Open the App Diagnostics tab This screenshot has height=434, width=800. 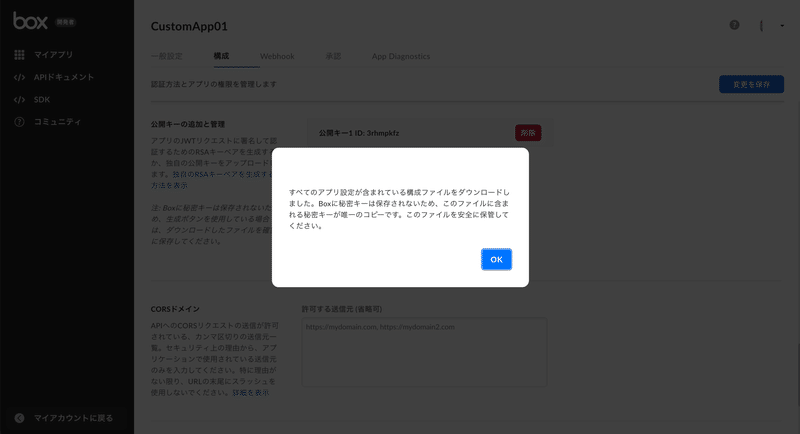[401, 56]
